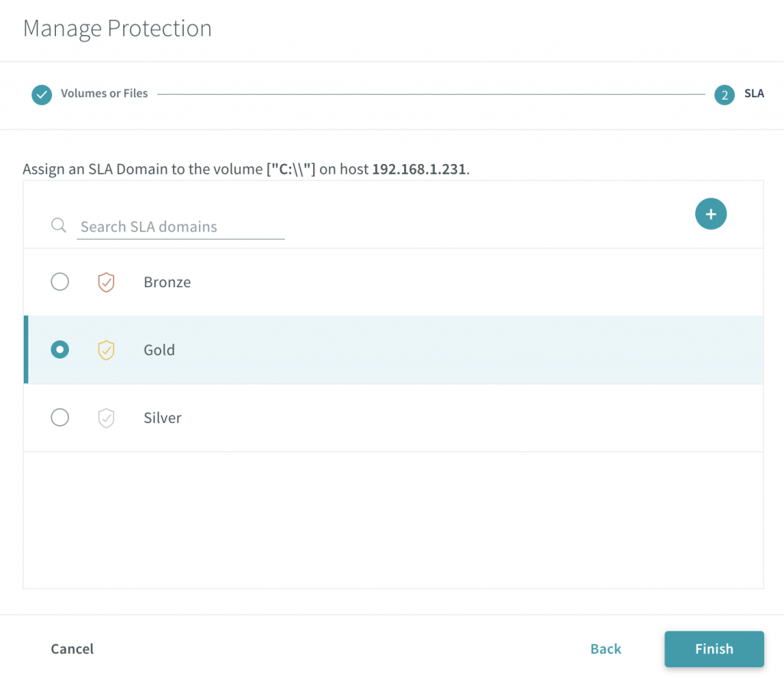Click the step 2 circle indicator
The width and height of the screenshot is (784, 678).
724,94
